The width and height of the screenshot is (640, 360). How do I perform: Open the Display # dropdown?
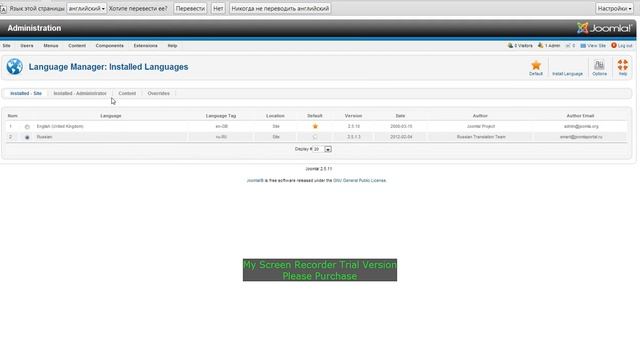pos(322,149)
